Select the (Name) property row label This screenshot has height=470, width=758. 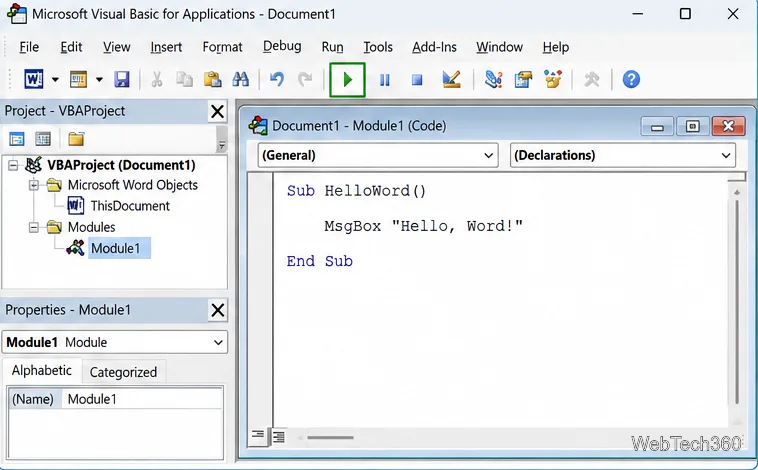pyautogui.click(x=33, y=399)
